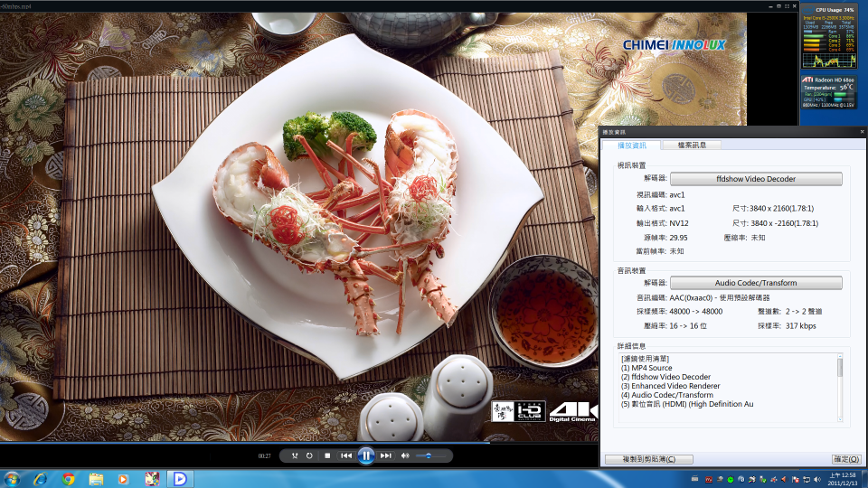Image resolution: width=868 pixels, height=488 pixels.
Task: Open Audio Codec/Transform settings
Action: (756, 283)
